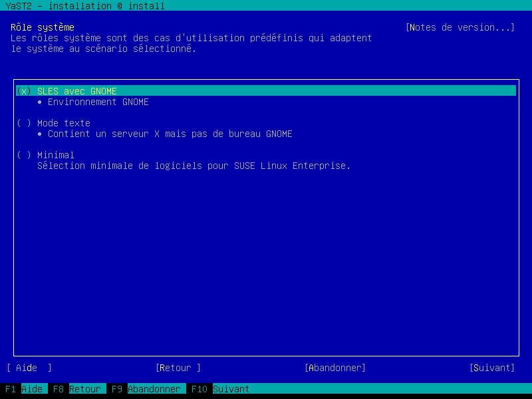The height and width of the screenshot is (399, 532).
Task: Go back using the [Retour] button
Action: tap(178, 368)
